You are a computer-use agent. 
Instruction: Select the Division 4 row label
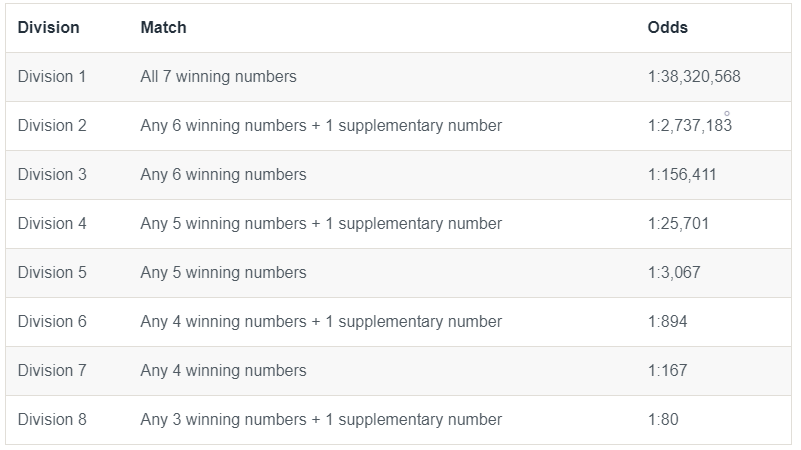[52, 224]
